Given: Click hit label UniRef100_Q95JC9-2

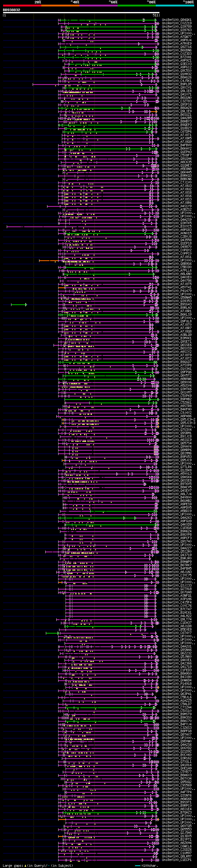Looking at the screenshot, I should click(179, 420).
